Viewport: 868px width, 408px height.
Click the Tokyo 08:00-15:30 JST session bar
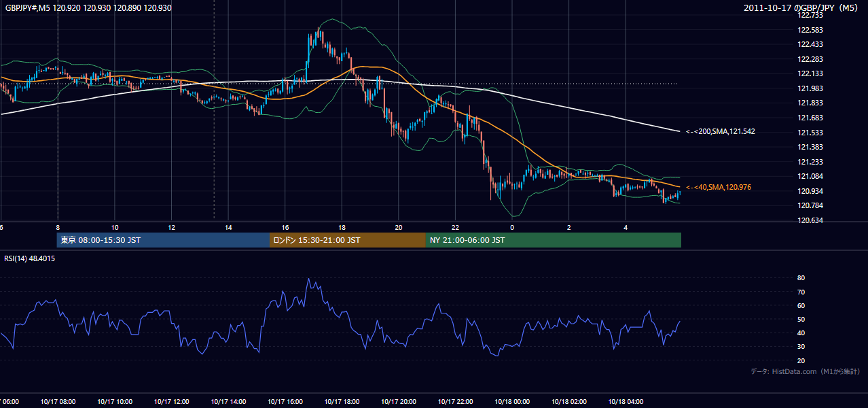(163, 240)
